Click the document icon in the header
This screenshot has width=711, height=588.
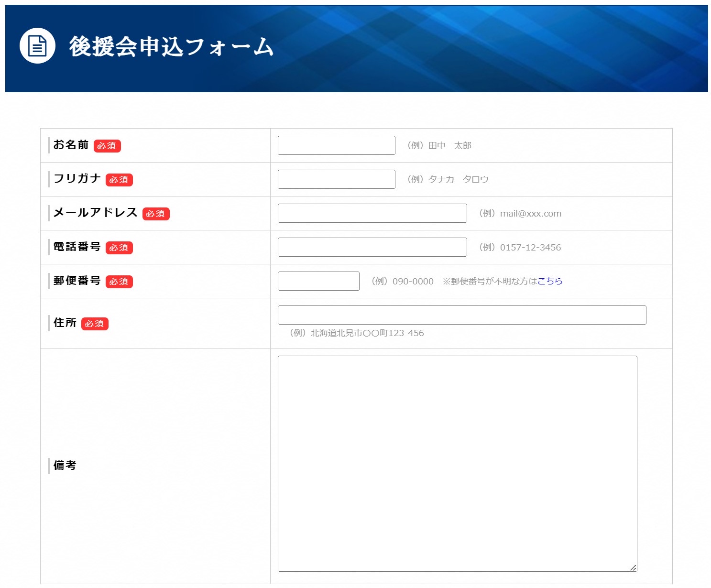pos(37,46)
